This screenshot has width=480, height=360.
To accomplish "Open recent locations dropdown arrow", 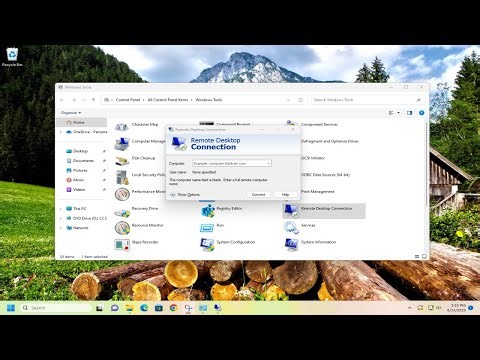I will click(84, 100).
